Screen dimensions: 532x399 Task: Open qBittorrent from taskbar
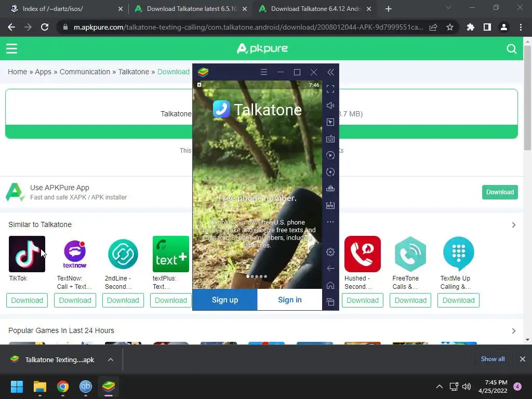pos(86,387)
